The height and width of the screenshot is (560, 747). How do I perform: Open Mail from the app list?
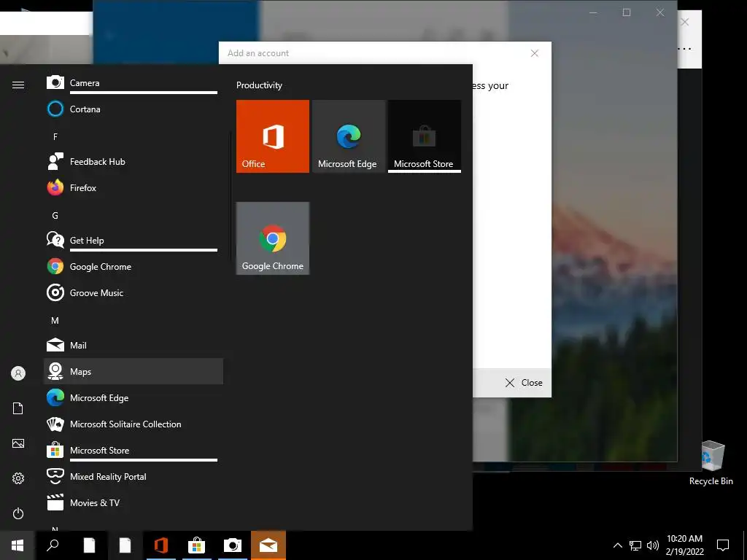tap(133, 345)
